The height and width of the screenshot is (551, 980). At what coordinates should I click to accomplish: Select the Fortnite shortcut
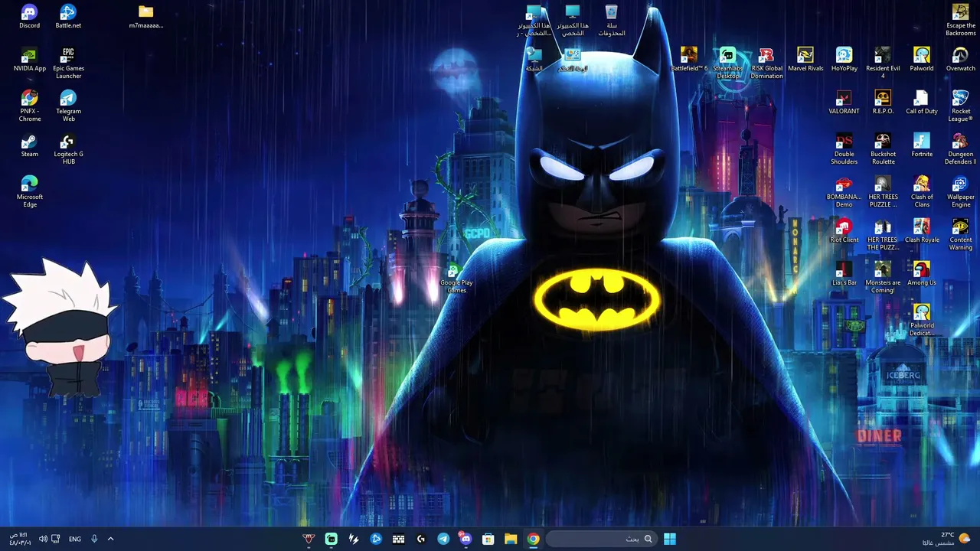(922, 145)
